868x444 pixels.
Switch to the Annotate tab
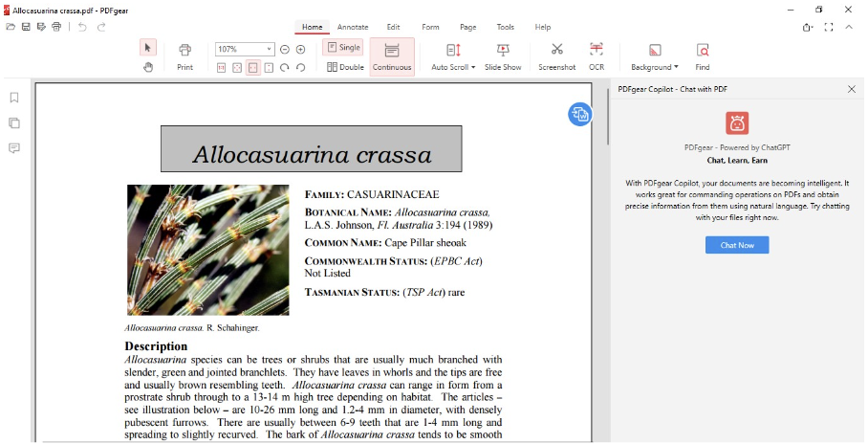click(x=353, y=28)
